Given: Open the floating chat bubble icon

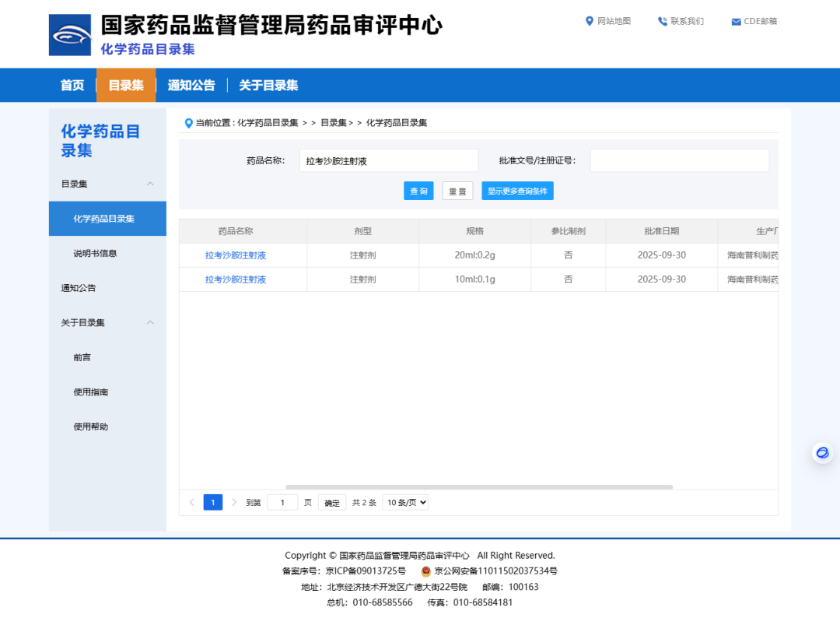Looking at the screenshot, I should coord(822,452).
